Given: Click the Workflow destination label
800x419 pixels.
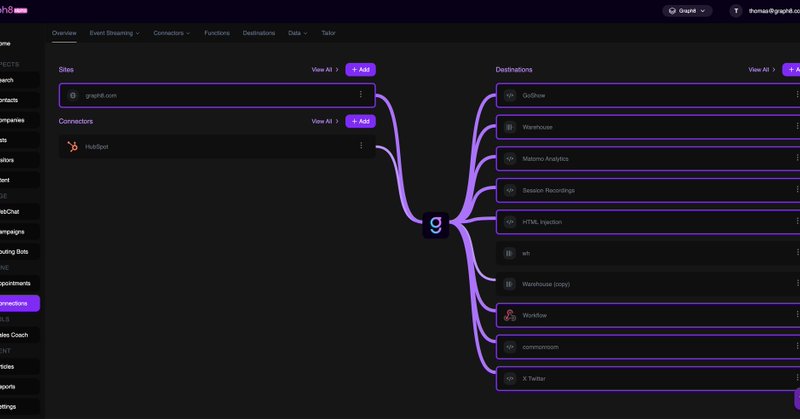Looking at the screenshot, I should [534, 315].
